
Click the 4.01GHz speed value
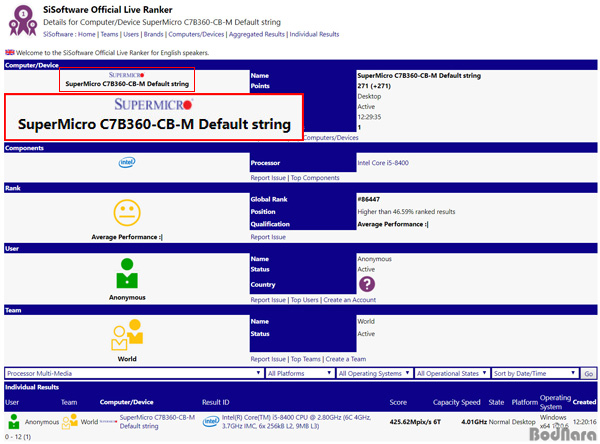point(474,422)
